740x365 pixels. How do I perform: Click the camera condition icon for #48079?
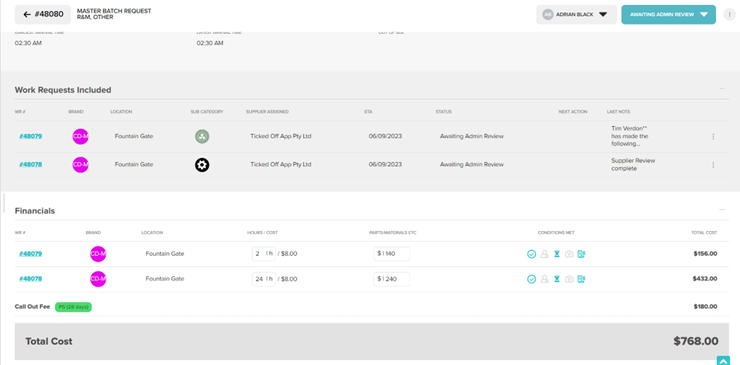click(x=569, y=254)
